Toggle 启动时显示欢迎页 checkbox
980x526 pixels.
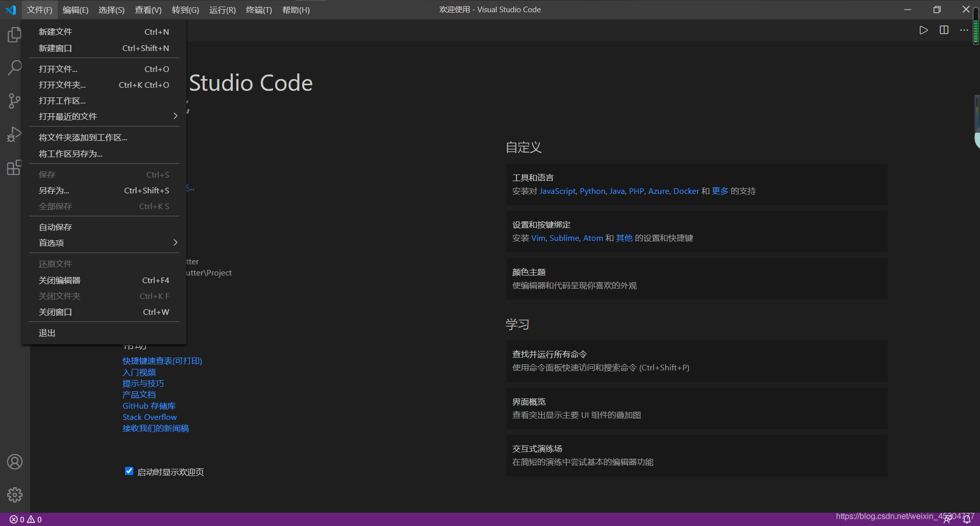pyautogui.click(x=129, y=471)
